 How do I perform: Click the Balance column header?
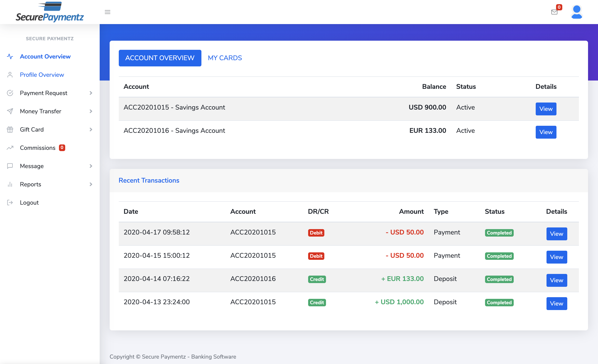click(x=434, y=87)
